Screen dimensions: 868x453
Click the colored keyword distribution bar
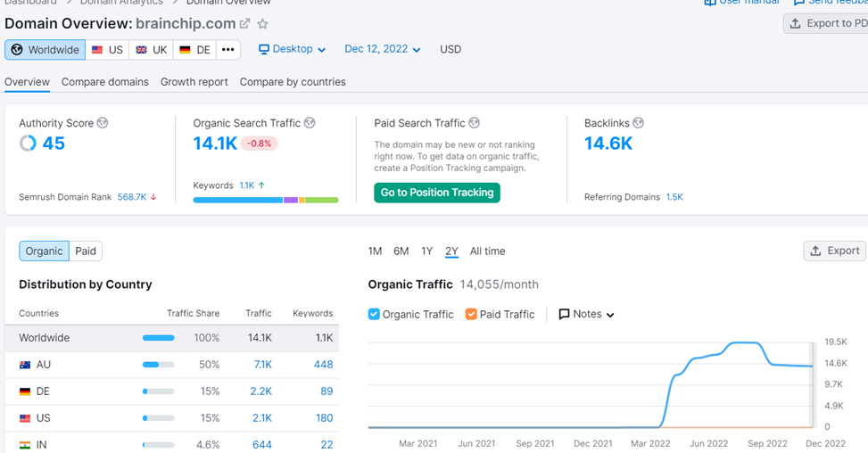tap(266, 201)
